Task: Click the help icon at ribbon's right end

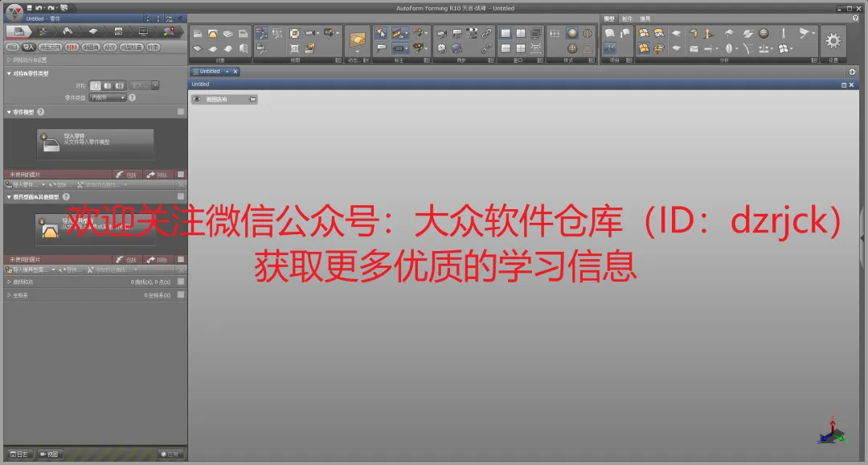Action: pyautogui.click(x=856, y=19)
